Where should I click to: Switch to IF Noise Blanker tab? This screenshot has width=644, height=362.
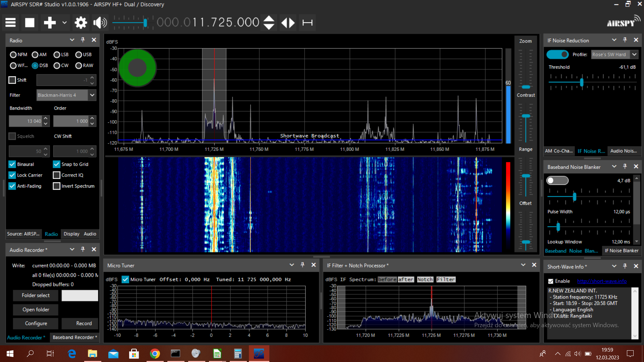coord(622,251)
